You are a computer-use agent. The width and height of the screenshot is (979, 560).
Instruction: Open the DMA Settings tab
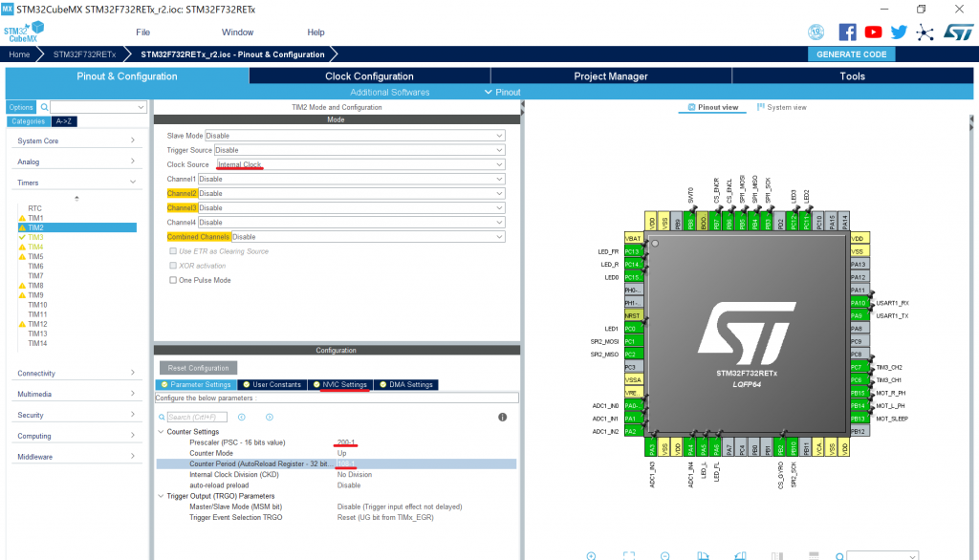point(405,384)
